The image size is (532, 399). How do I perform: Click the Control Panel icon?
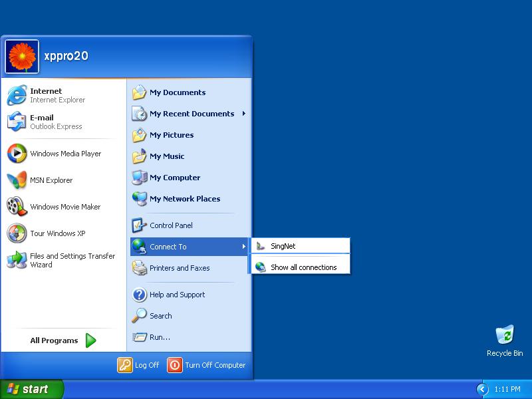click(x=139, y=225)
